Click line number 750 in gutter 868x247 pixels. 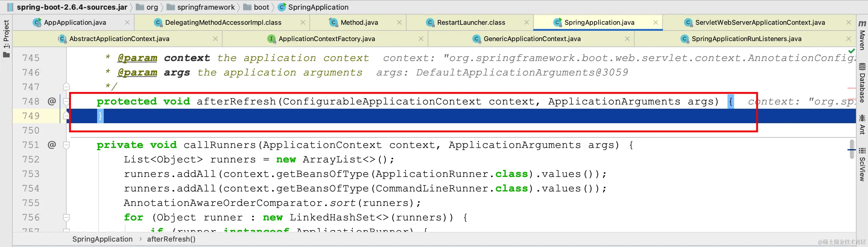[31, 130]
